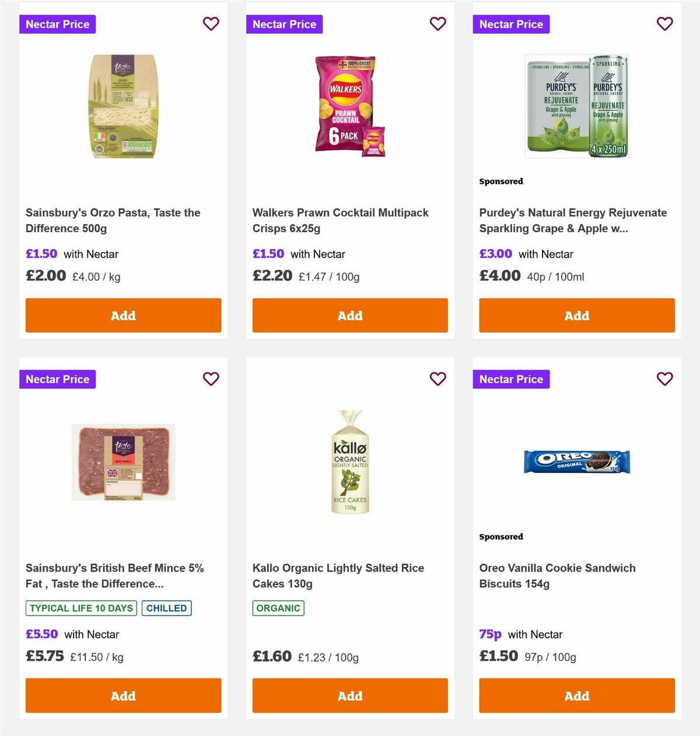Click the heart icon on Walkers Prawn Cocktail Crisps

click(x=437, y=24)
